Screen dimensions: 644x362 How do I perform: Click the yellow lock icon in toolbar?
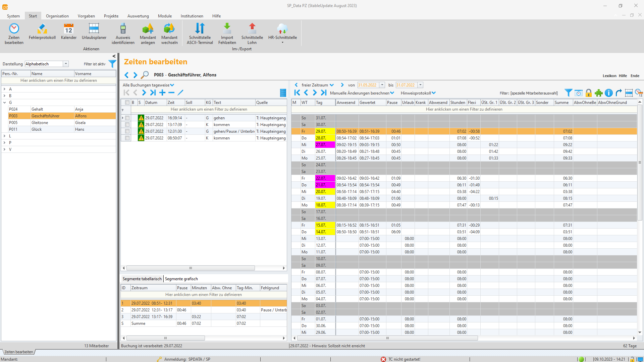click(x=589, y=93)
